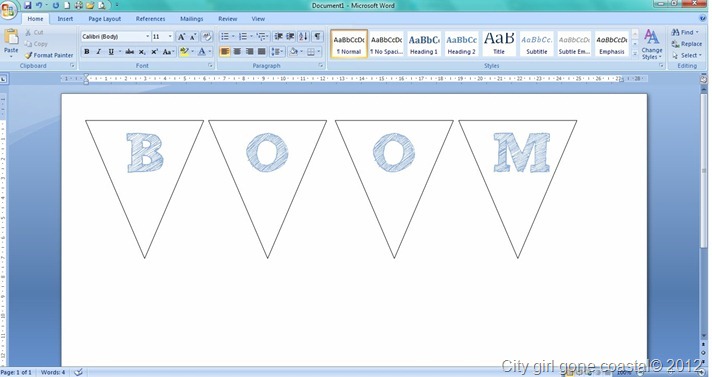The image size is (712, 377).
Task: Save the document from Quick Access Toolbar
Action: pos(28,5)
